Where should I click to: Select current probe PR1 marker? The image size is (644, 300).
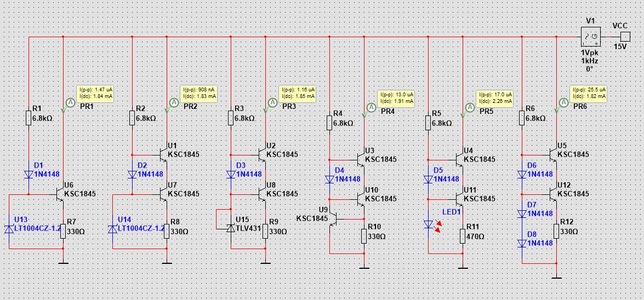(x=70, y=102)
